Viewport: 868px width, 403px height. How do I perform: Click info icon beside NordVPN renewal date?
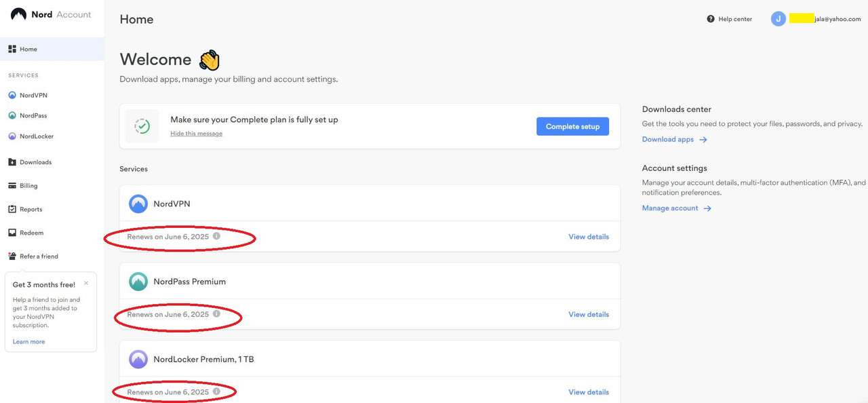(217, 236)
